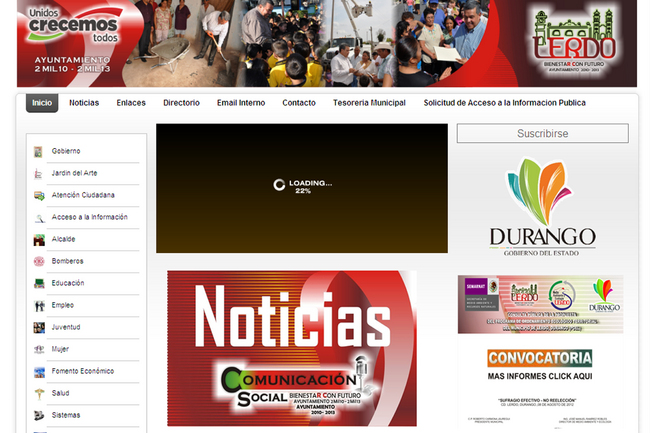Open the Noticias Comunicación Social banner
The height and width of the screenshot is (433, 650).
click(292, 348)
